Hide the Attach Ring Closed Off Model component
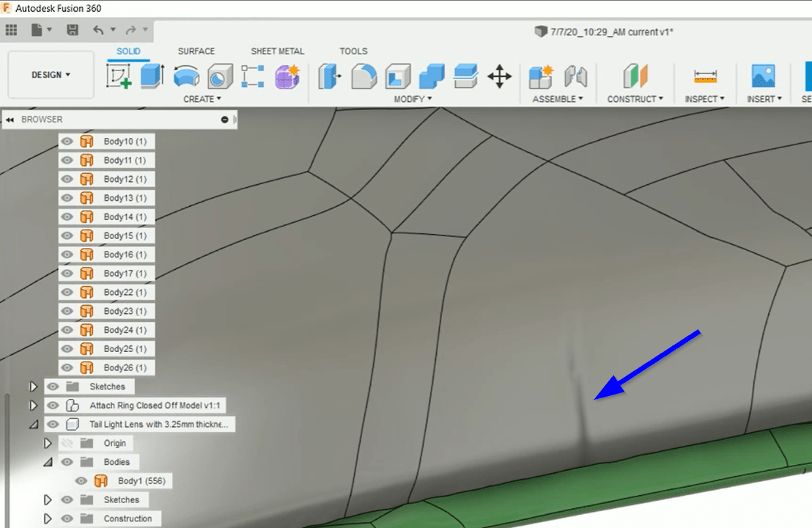This screenshot has width=812, height=528. click(x=52, y=405)
